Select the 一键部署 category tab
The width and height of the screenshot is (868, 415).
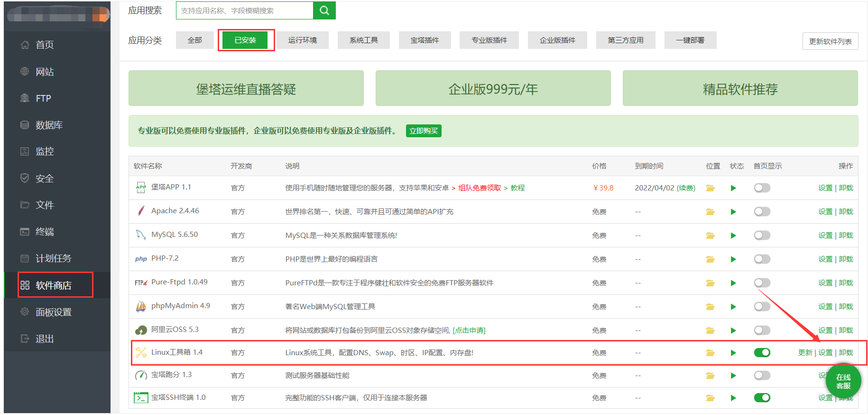[691, 40]
